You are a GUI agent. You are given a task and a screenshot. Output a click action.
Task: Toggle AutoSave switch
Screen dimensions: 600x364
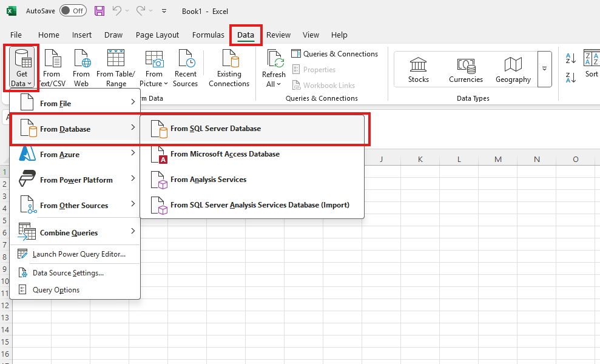(73, 11)
